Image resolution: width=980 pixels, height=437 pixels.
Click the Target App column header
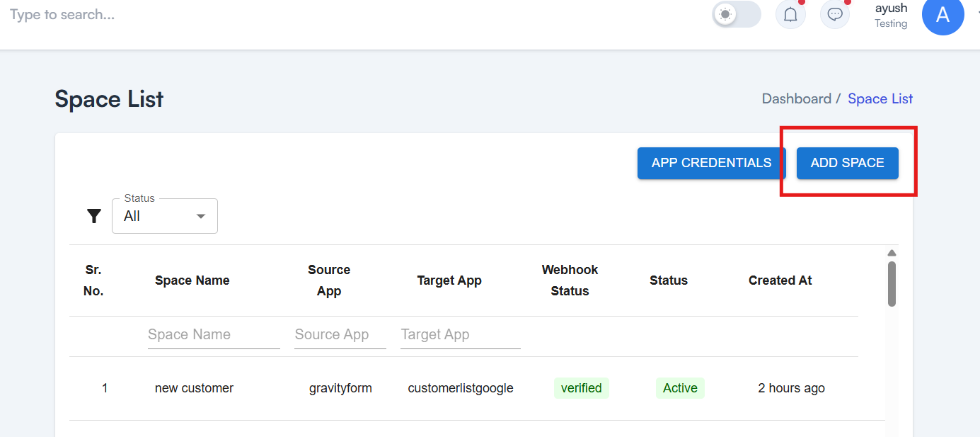pos(449,280)
